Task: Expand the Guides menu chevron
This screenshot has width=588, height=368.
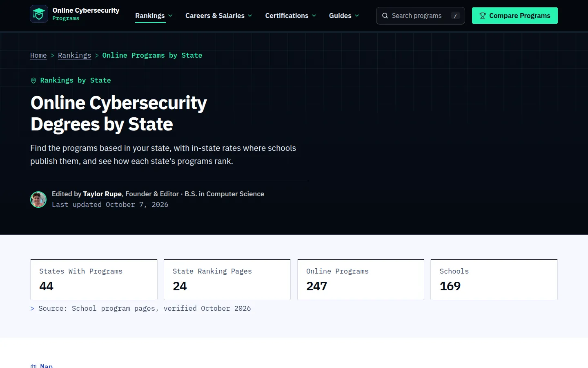Action: click(357, 16)
